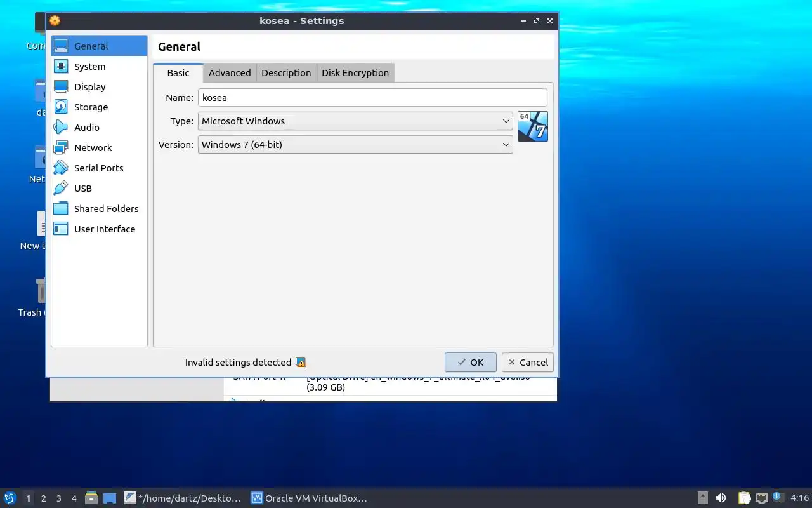Open the network tray icon
Viewport: 812px width, 508px height.
(762, 498)
